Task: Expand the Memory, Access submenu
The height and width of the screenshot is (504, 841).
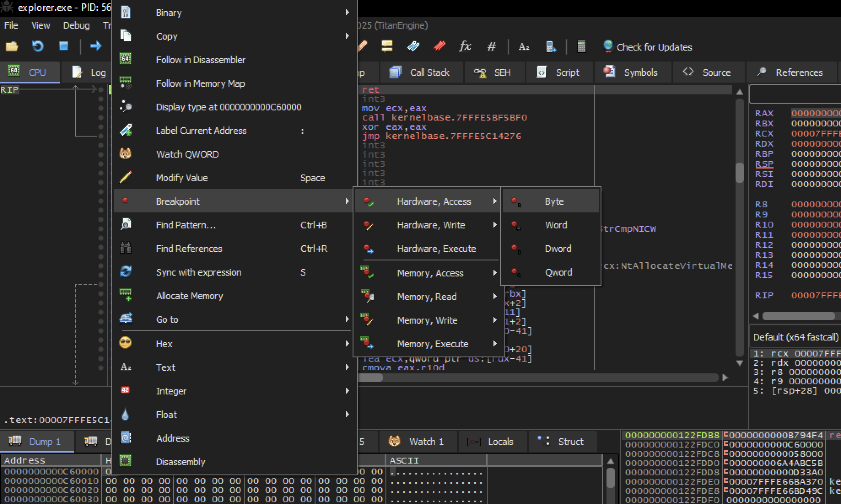Action: point(428,273)
